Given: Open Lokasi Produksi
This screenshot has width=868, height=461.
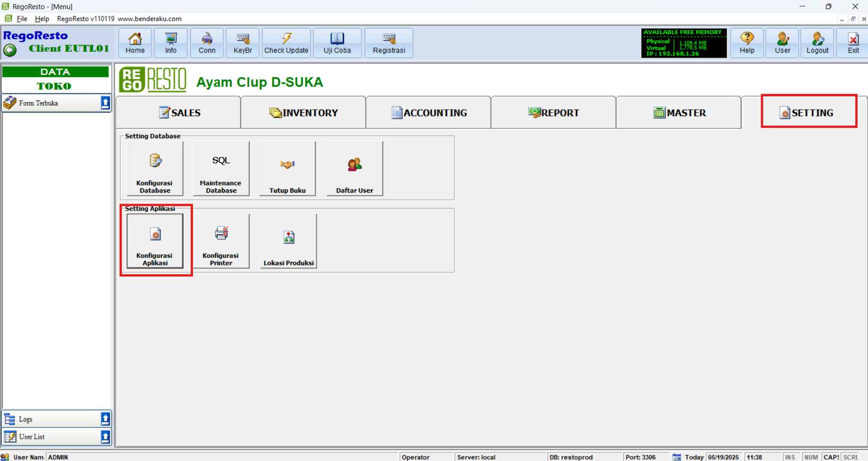Looking at the screenshot, I should click(289, 241).
